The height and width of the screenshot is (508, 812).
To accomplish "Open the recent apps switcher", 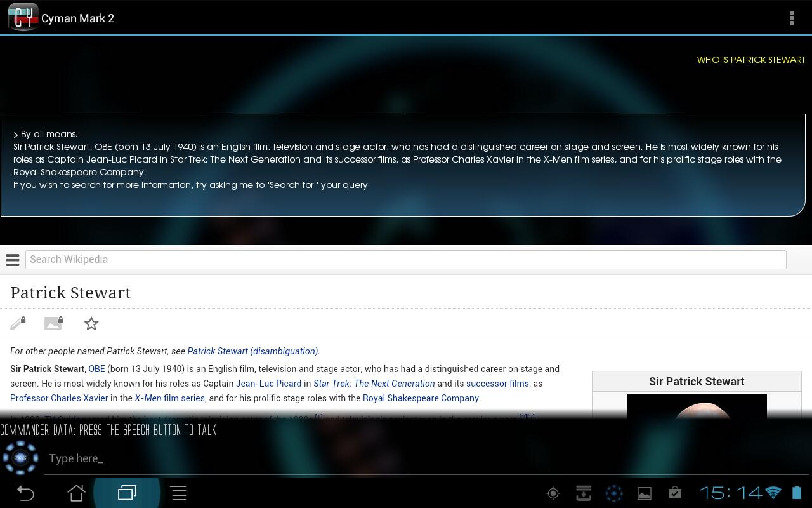I will pos(127,493).
